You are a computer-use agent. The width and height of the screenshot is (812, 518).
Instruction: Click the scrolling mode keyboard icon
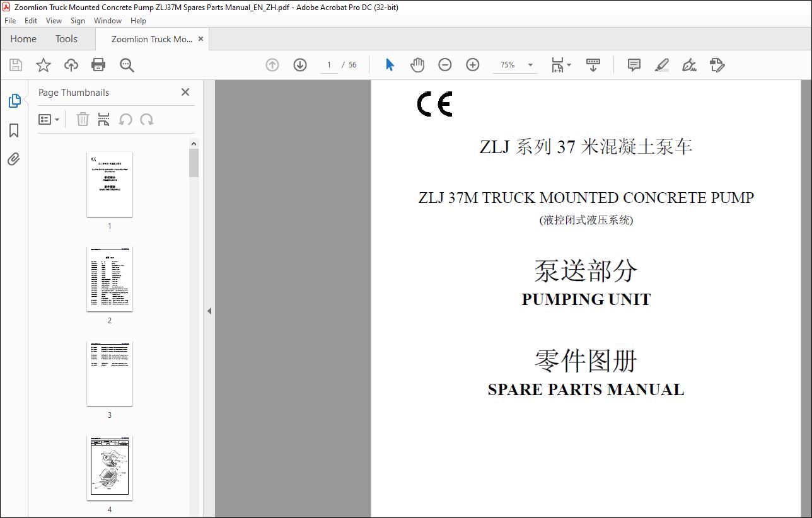(593, 65)
